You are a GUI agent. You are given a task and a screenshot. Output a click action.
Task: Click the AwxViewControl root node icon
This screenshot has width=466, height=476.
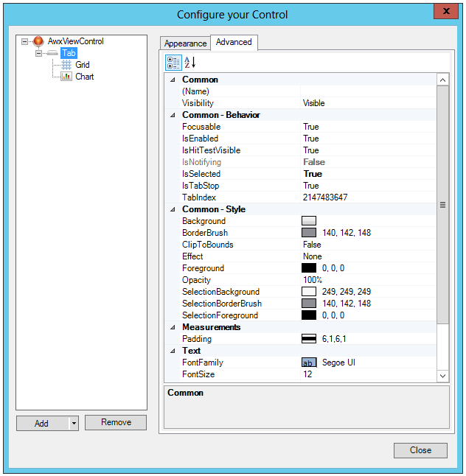[38, 41]
